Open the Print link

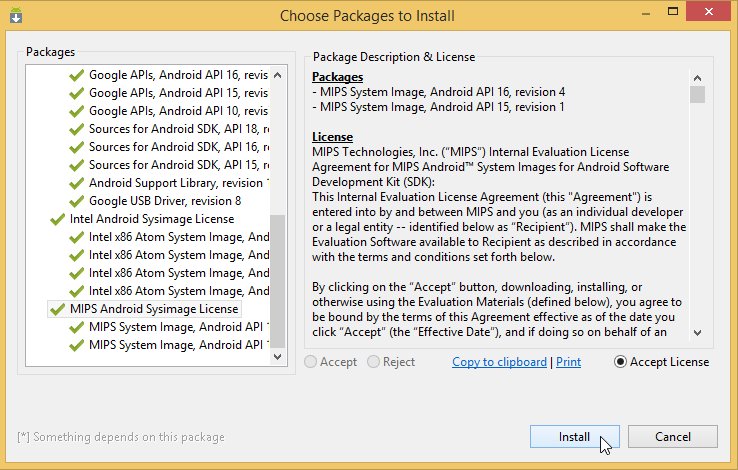[x=569, y=362]
